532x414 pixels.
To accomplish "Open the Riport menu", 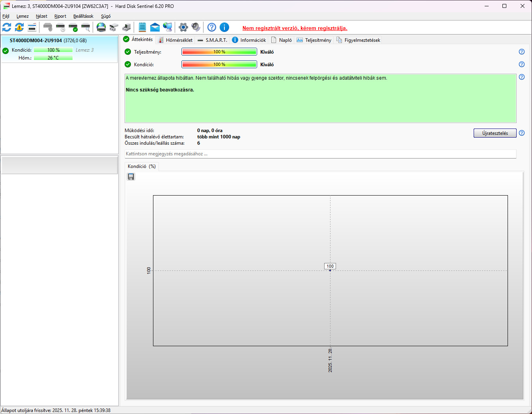I will (60, 16).
